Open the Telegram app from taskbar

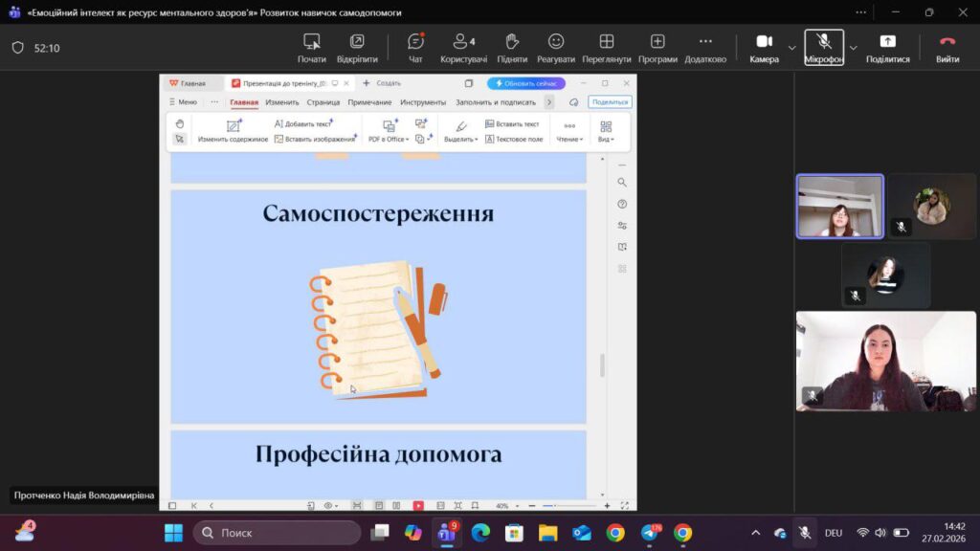(x=649, y=533)
